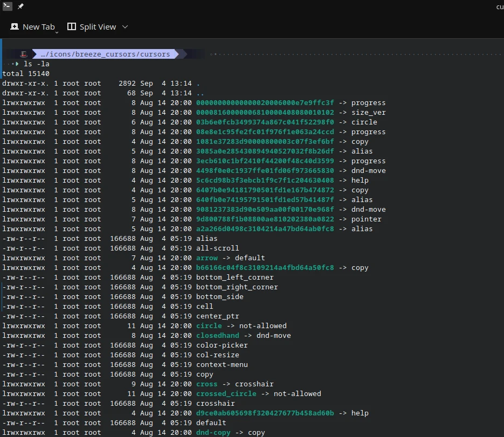The image size is (504, 437).
Task: Expand the Split View chevron menu
Action: click(x=125, y=27)
